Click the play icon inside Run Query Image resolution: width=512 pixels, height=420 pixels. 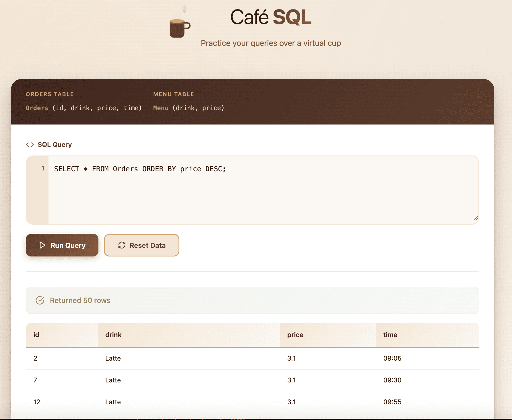pos(42,245)
